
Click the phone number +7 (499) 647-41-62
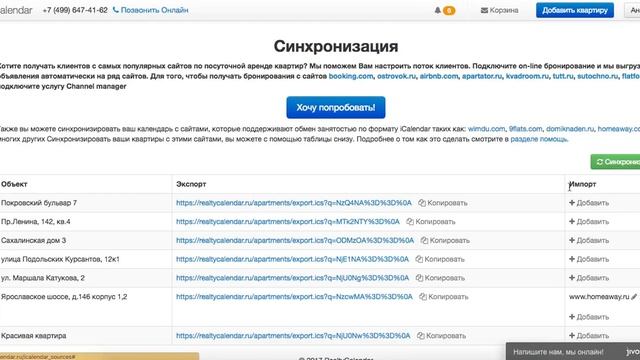[75, 10]
